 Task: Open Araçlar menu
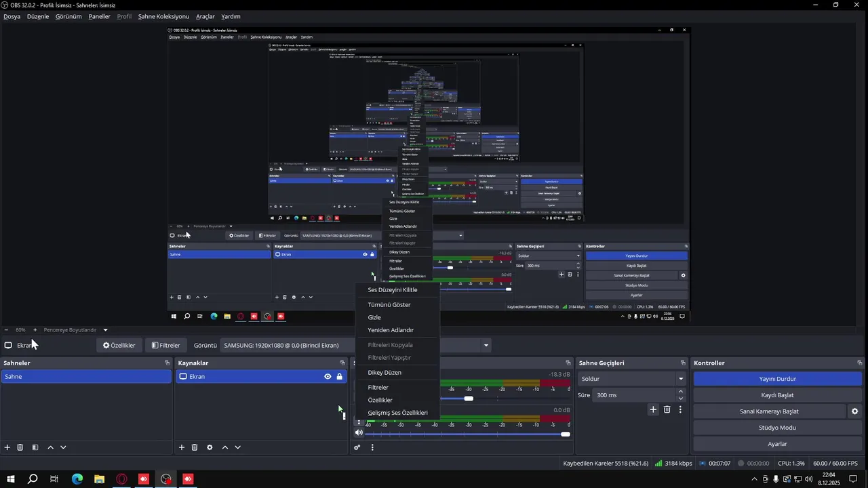tap(205, 16)
